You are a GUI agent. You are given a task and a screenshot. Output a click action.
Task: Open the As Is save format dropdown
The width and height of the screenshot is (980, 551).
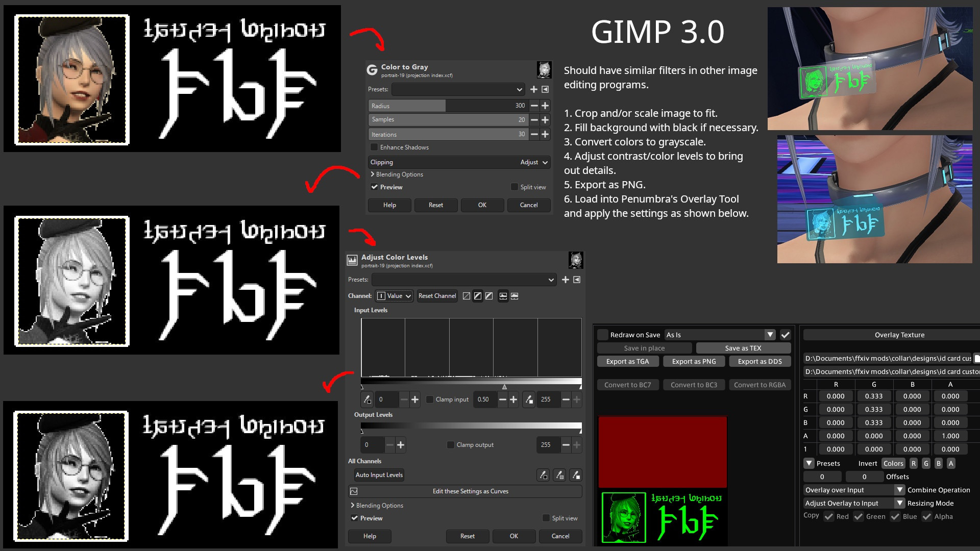click(x=720, y=335)
